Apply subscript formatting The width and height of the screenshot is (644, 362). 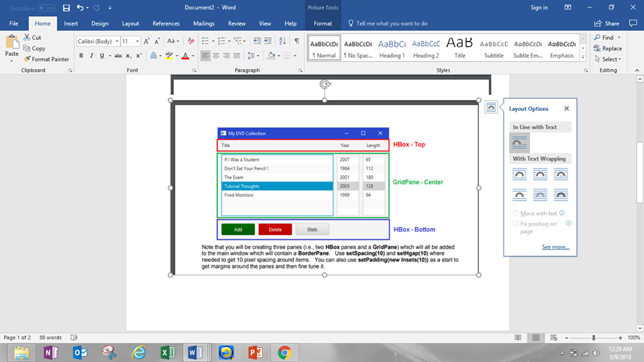pos(129,56)
